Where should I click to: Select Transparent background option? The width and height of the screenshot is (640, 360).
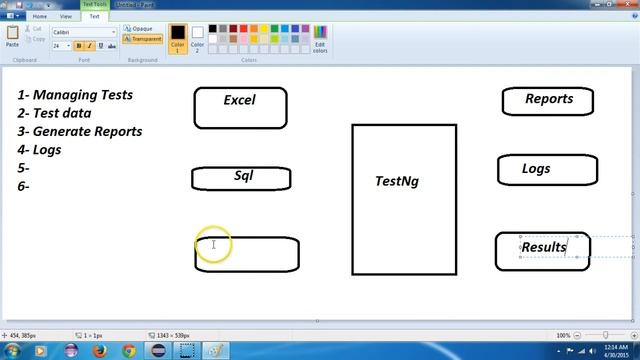pyautogui.click(x=142, y=39)
